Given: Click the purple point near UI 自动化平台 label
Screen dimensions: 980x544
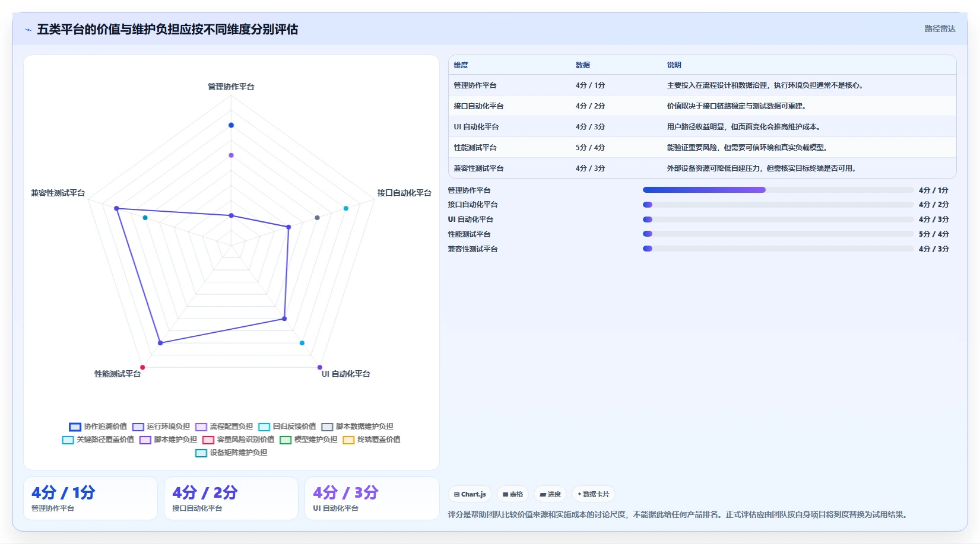Looking at the screenshot, I should (x=320, y=367).
